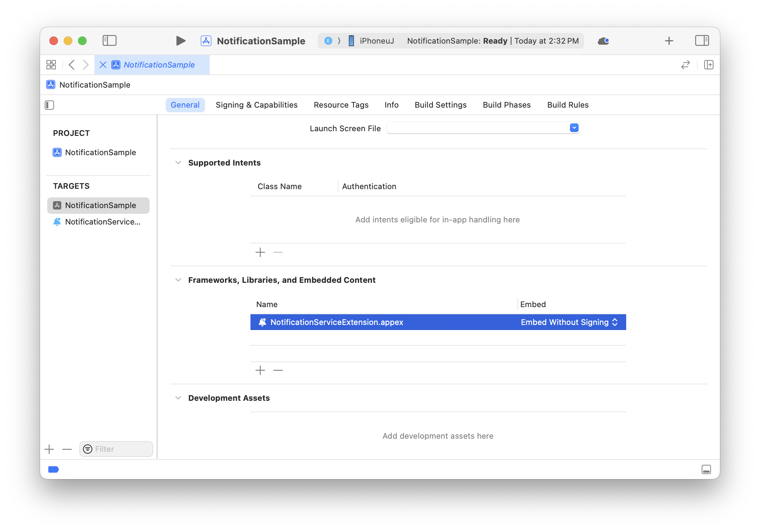
Task: Toggle the navigator sidebar icon
Action: 109,41
